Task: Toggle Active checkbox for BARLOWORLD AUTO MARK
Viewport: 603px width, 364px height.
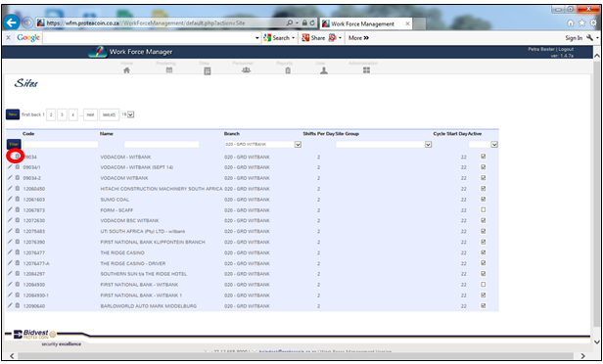Action: (x=483, y=305)
